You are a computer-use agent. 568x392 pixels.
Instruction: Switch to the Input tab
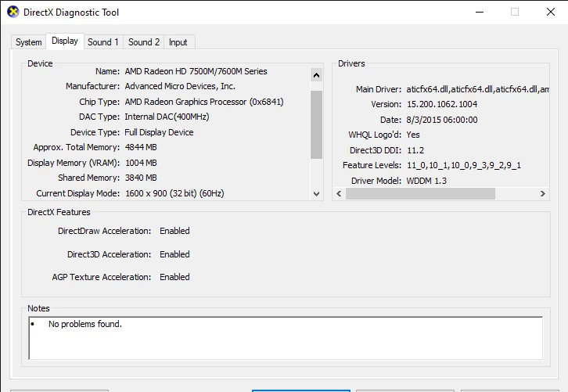pos(178,42)
